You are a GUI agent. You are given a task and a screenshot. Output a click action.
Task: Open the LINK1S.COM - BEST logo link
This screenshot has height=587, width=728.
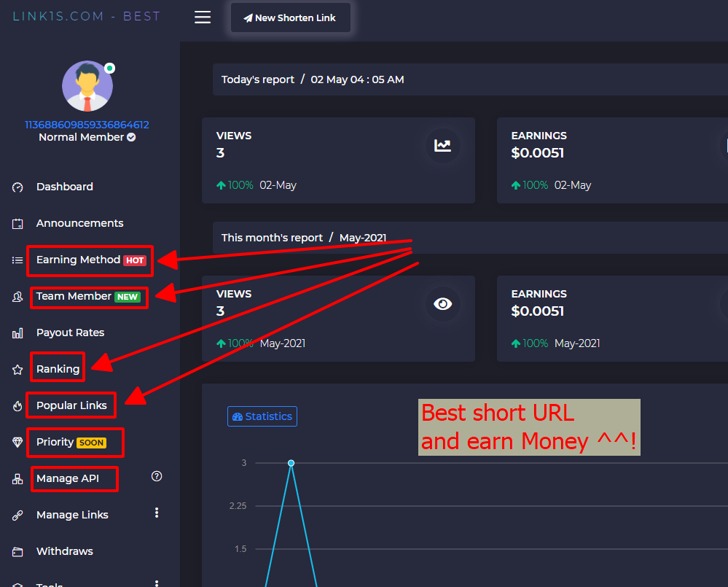click(x=87, y=16)
